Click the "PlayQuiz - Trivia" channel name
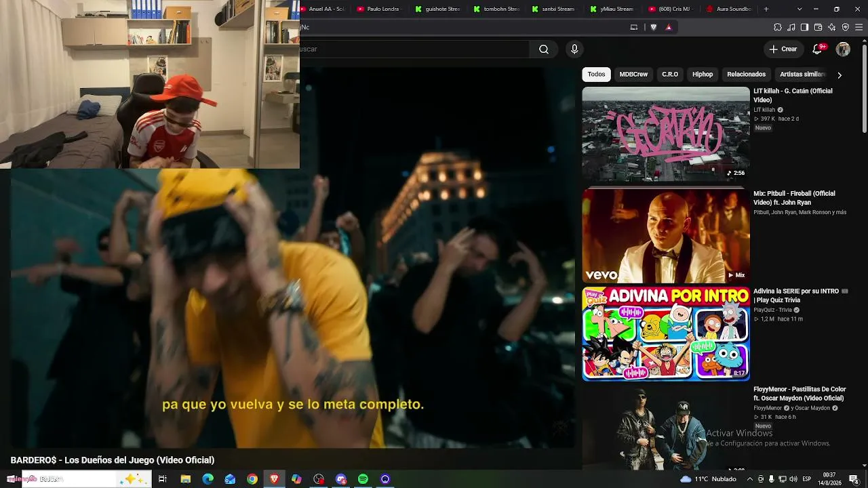This screenshot has height=488, width=868. pyautogui.click(x=772, y=310)
